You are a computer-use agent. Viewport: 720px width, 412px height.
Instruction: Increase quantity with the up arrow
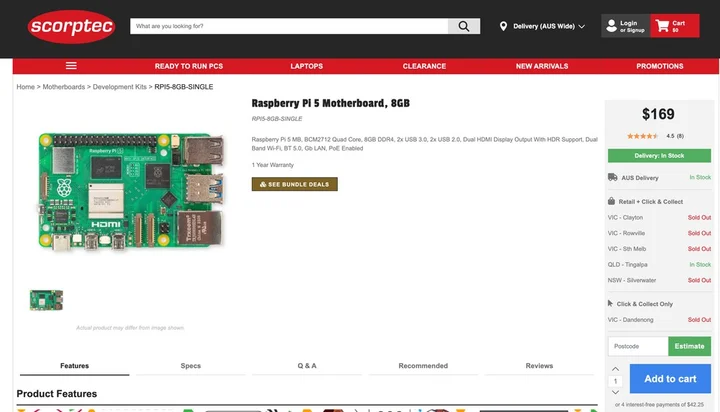[615, 369]
